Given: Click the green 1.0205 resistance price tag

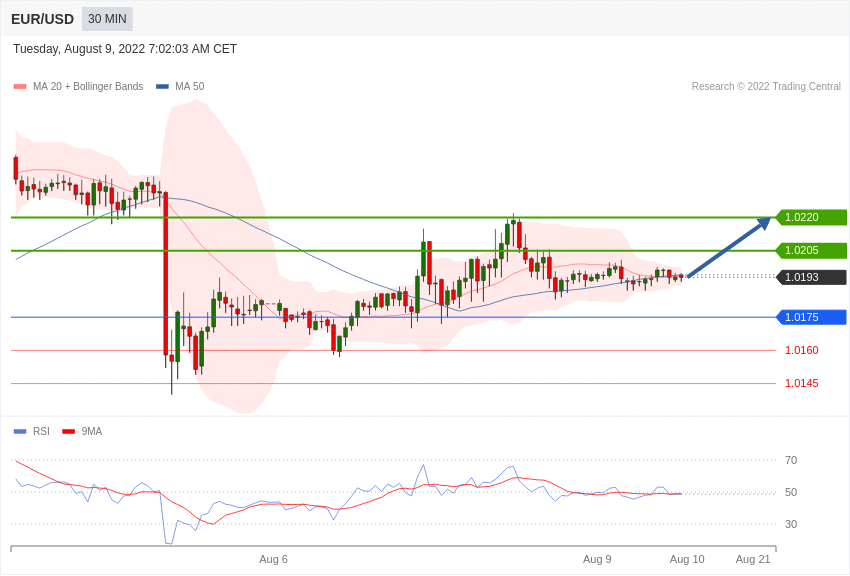Looking at the screenshot, I should pos(812,250).
